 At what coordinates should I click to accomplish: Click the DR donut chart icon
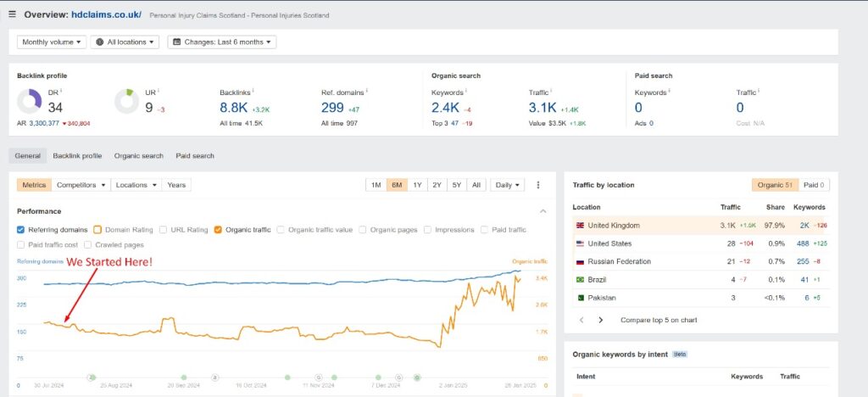(30, 102)
